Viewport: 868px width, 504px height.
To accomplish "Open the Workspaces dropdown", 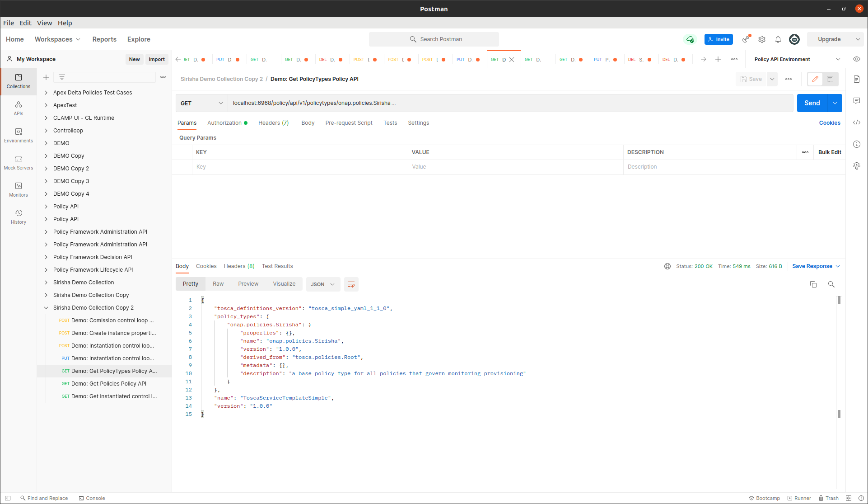I will coord(57,39).
